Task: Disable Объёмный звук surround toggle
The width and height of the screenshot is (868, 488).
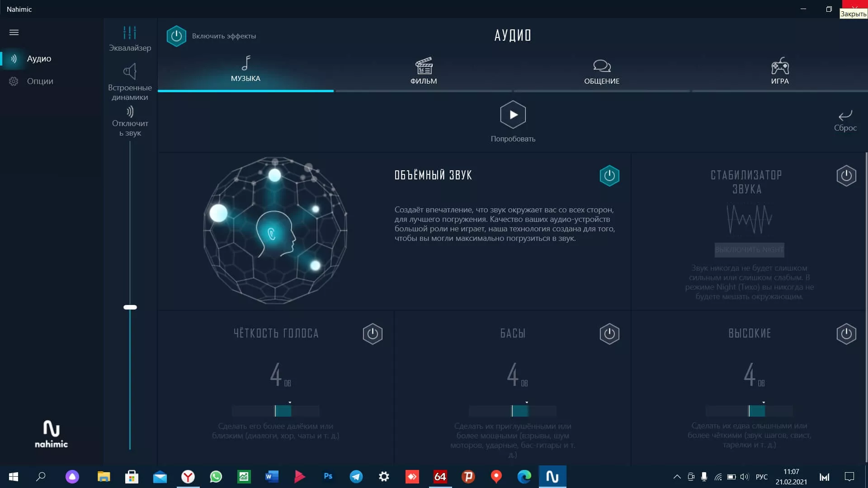Action: click(x=609, y=176)
